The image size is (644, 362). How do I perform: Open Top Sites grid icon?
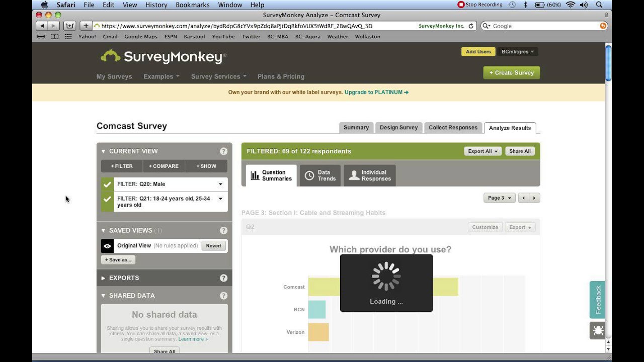pyautogui.click(x=68, y=37)
